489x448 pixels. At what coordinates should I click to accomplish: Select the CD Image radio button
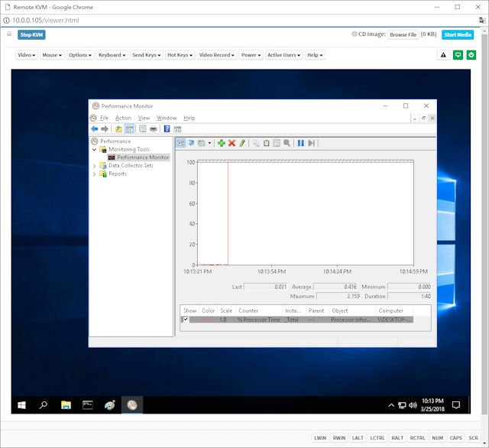[x=355, y=34]
